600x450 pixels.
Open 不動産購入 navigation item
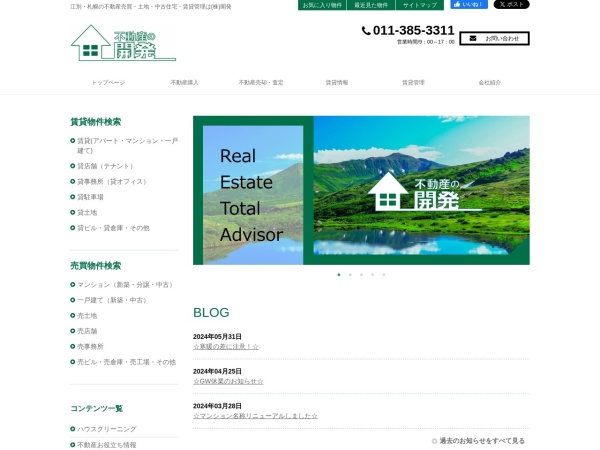[x=184, y=82]
